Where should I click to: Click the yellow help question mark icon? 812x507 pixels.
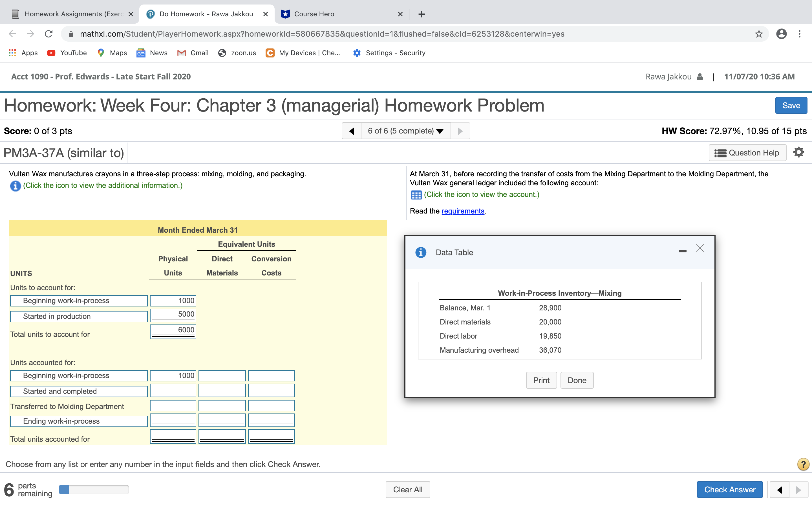tap(803, 464)
